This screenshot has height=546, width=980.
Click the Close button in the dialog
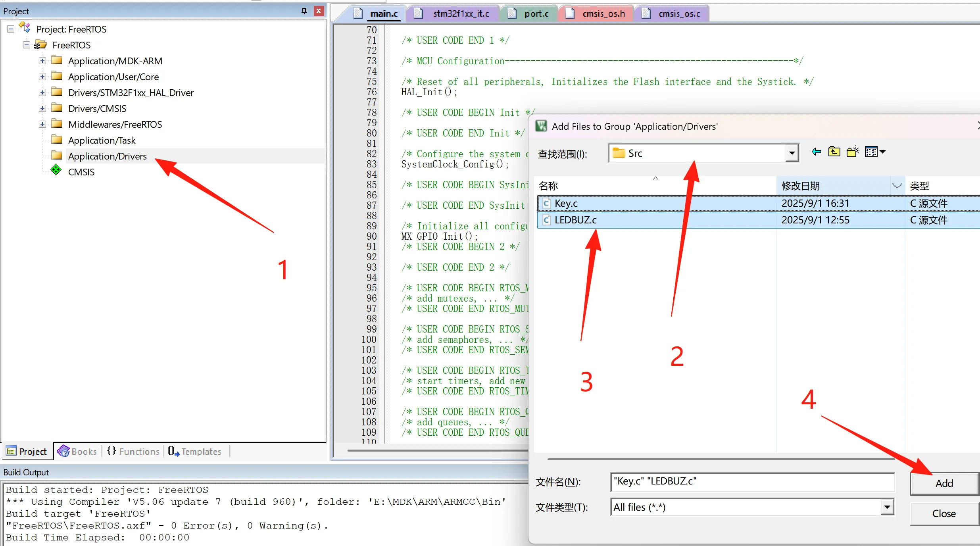943,513
